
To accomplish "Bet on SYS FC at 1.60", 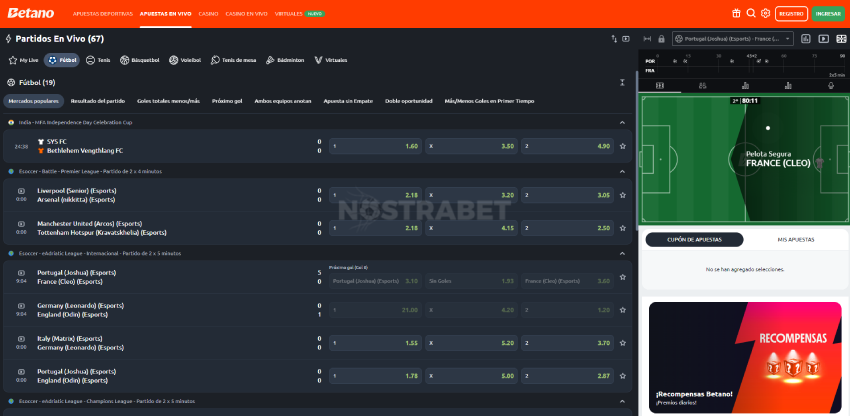I will [x=375, y=146].
